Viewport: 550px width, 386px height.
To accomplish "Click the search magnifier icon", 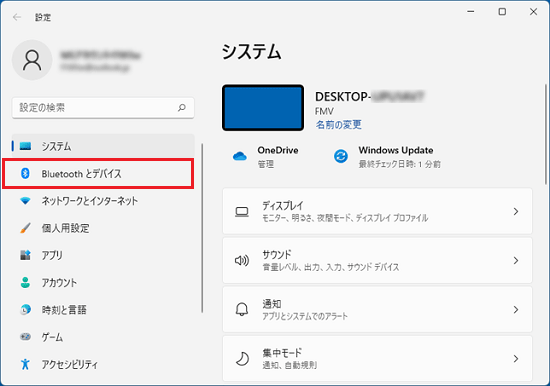I will tap(182, 107).
